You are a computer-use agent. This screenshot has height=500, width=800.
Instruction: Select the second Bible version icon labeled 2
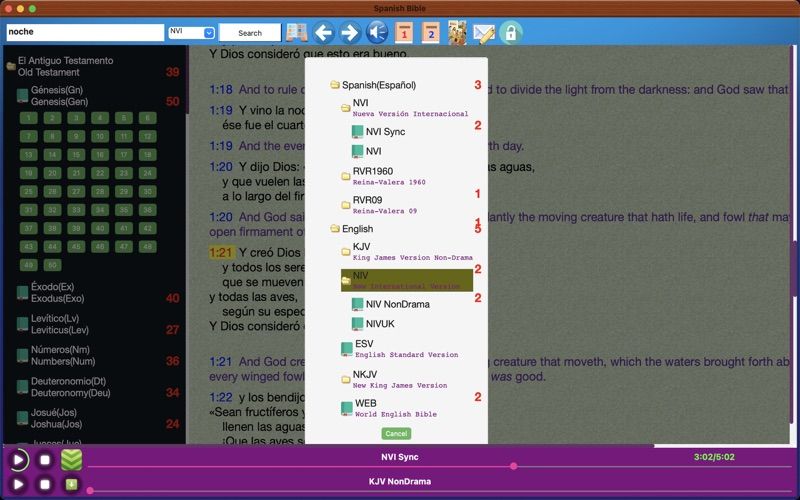click(431, 33)
